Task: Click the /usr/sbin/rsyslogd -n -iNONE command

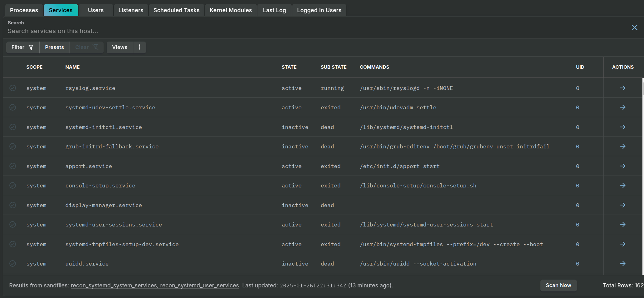Action: (406, 88)
